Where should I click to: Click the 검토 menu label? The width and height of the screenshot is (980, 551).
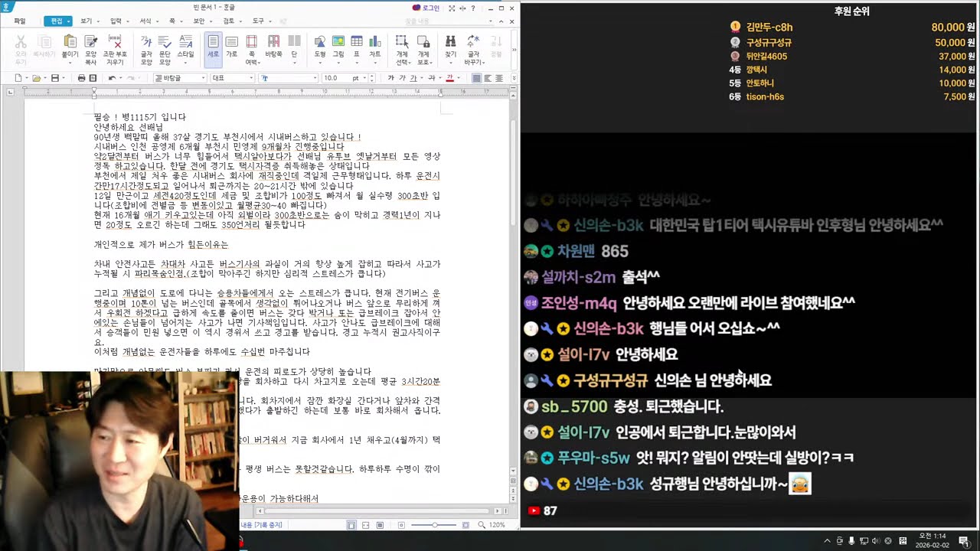tap(230, 21)
